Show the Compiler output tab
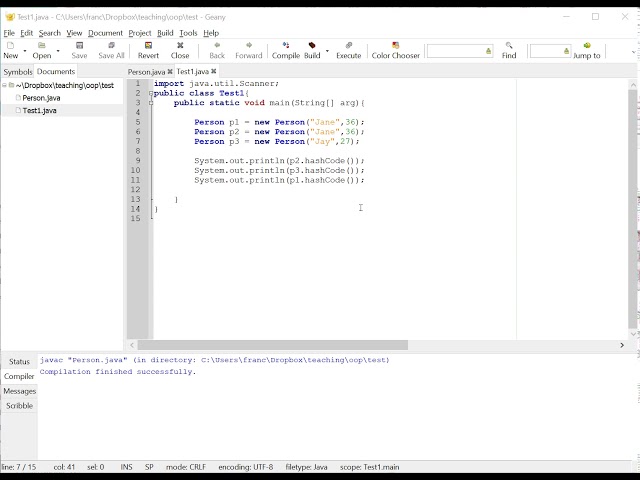This screenshot has width=640, height=480. click(x=19, y=376)
